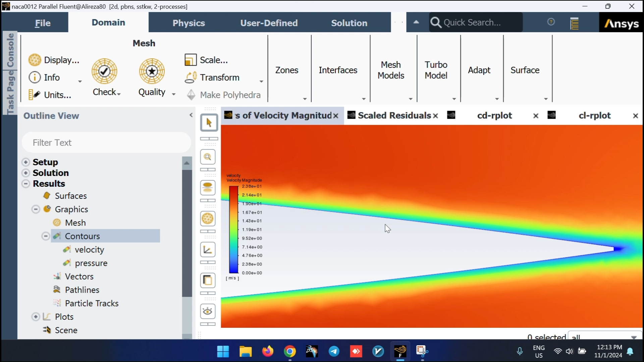
Task: Click the axes icon in graphics toolbar
Action: (x=208, y=250)
